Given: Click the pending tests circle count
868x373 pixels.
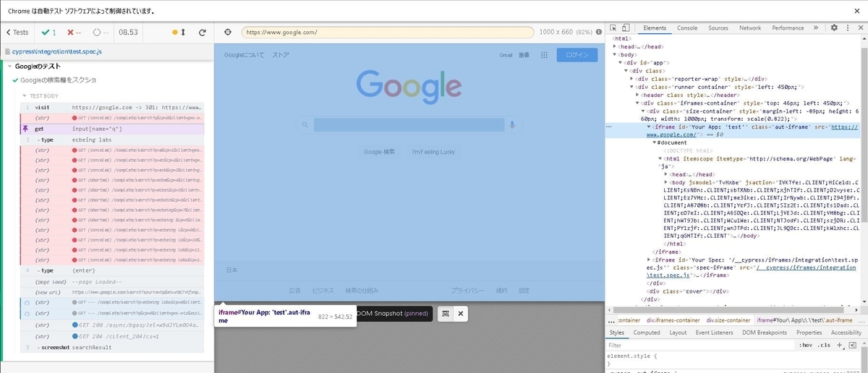Looking at the screenshot, I should point(102,33).
